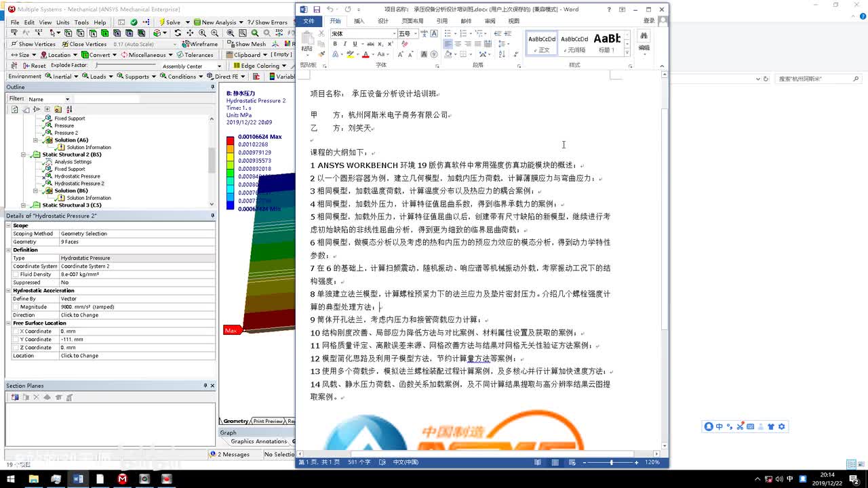This screenshot has height=488, width=868.
Task: Collapse the Scope section in Details
Action: (9, 226)
